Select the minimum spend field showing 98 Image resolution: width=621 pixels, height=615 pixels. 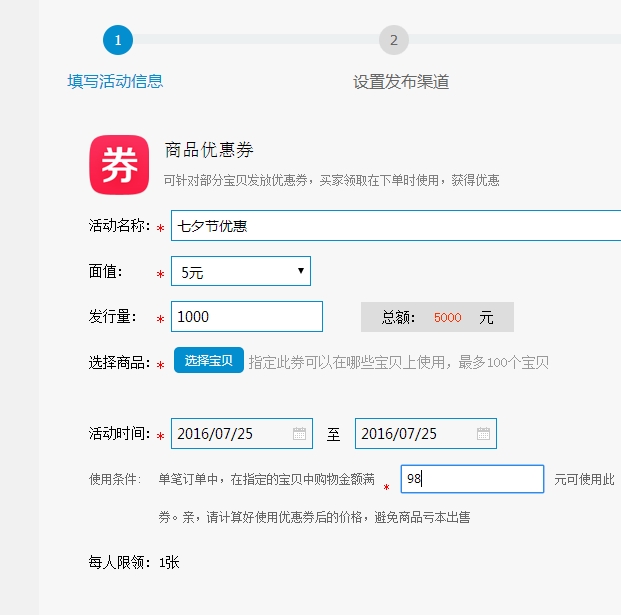472,479
